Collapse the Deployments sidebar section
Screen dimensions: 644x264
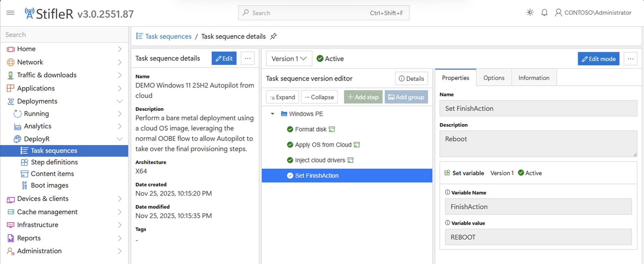point(119,101)
